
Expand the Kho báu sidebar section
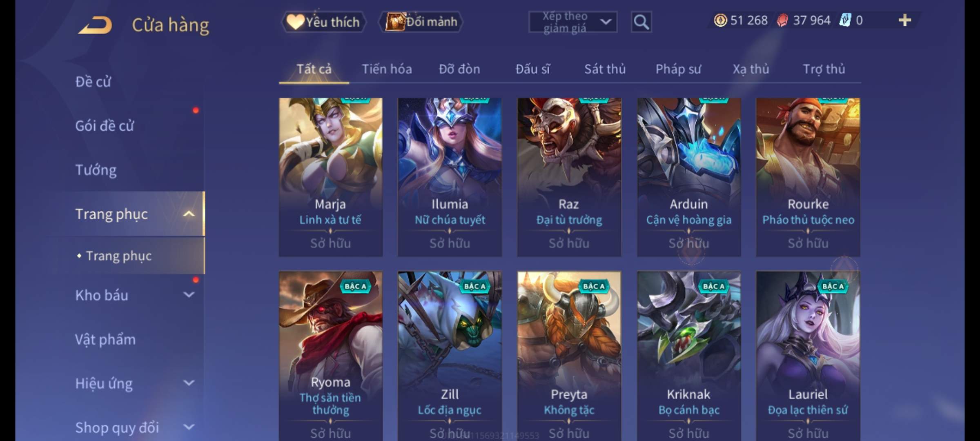point(189,295)
